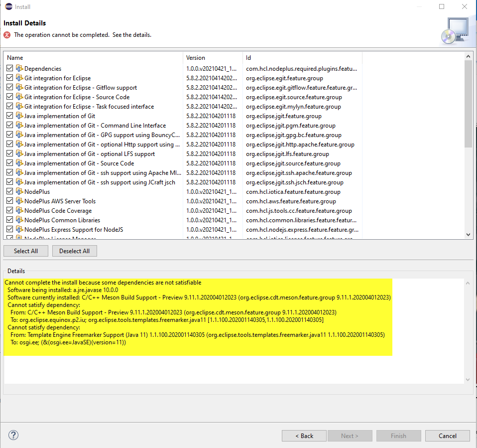Go back with the Back button

point(304,436)
